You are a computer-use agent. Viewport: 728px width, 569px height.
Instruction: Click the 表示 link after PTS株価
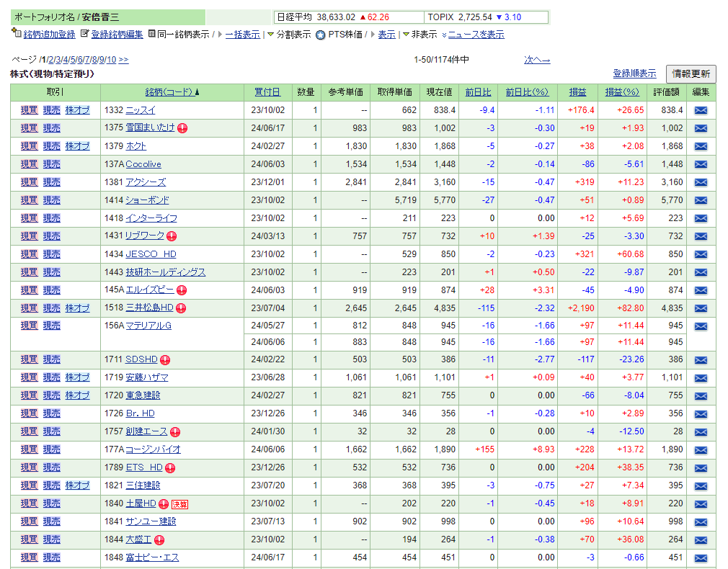387,35
